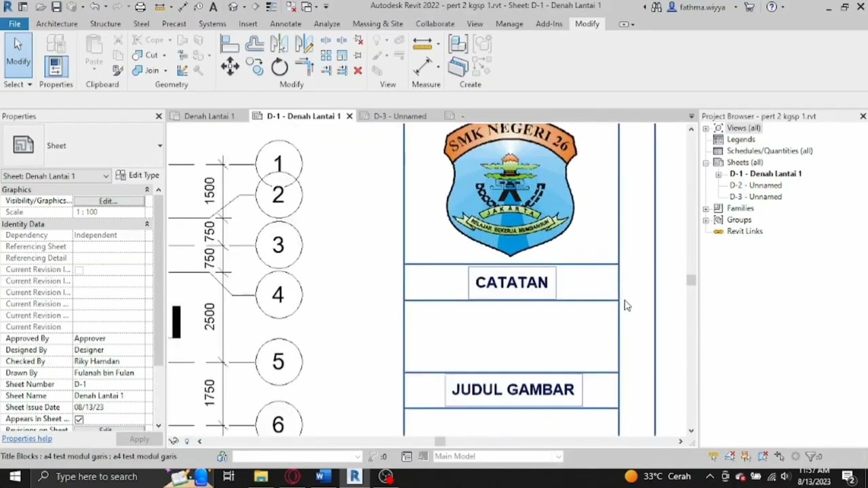868x488 pixels.
Task: Click the Undo arrow icon
Action: (94, 7)
